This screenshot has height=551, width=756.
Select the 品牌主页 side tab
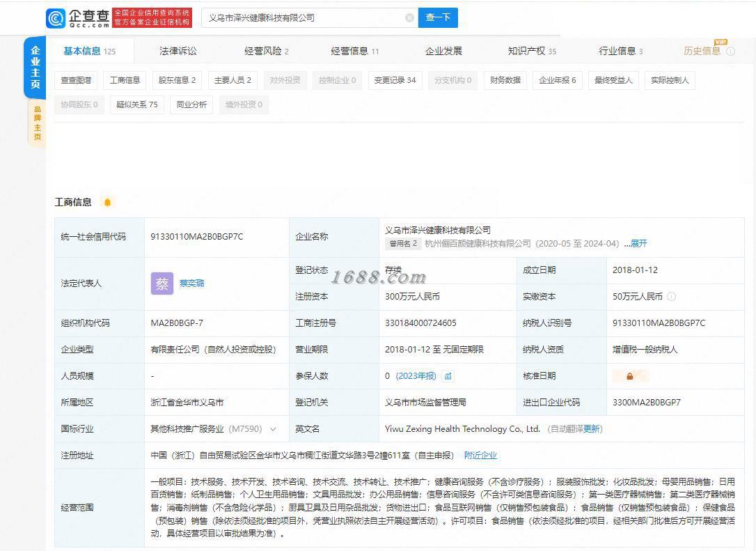point(37,123)
